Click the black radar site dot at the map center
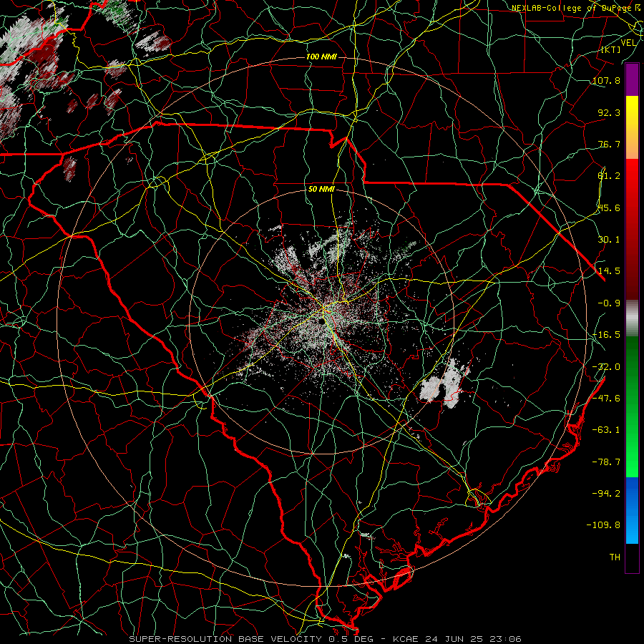The image size is (644, 644). tap(321, 321)
